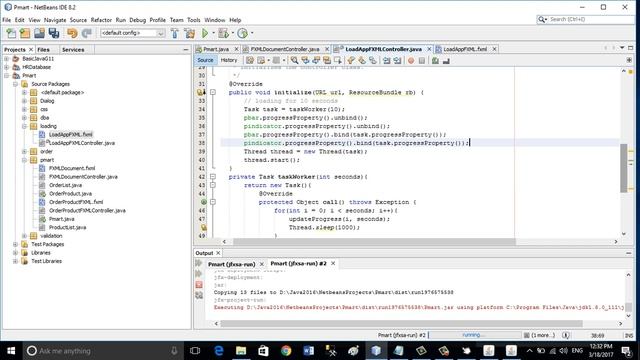The height and width of the screenshot is (360, 640).
Task: Click the Stop Macro Recording icon
Action: coord(422,60)
